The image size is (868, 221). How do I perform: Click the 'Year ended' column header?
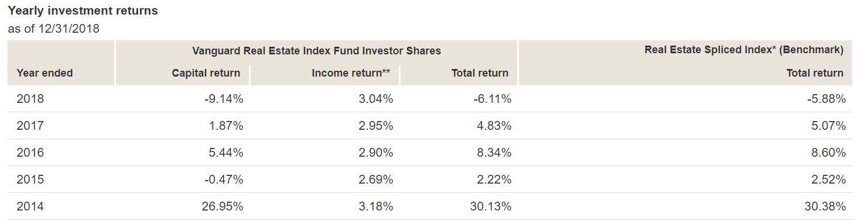pos(45,73)
